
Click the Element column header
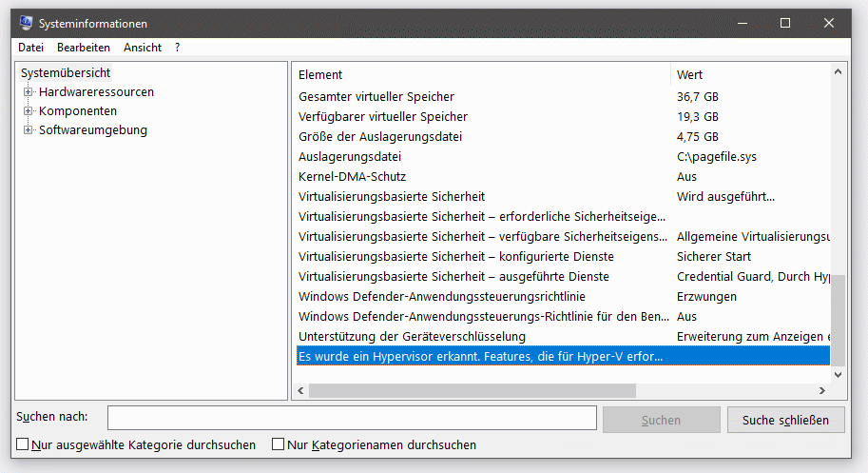coord(482,75)
